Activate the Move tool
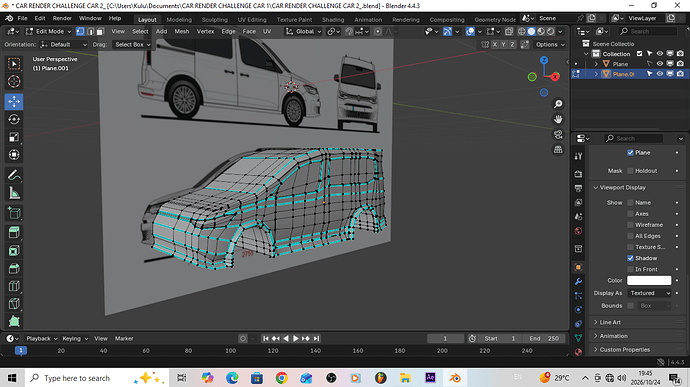The width and height of the screenshot is (690, 387). (x=14, y=101)
